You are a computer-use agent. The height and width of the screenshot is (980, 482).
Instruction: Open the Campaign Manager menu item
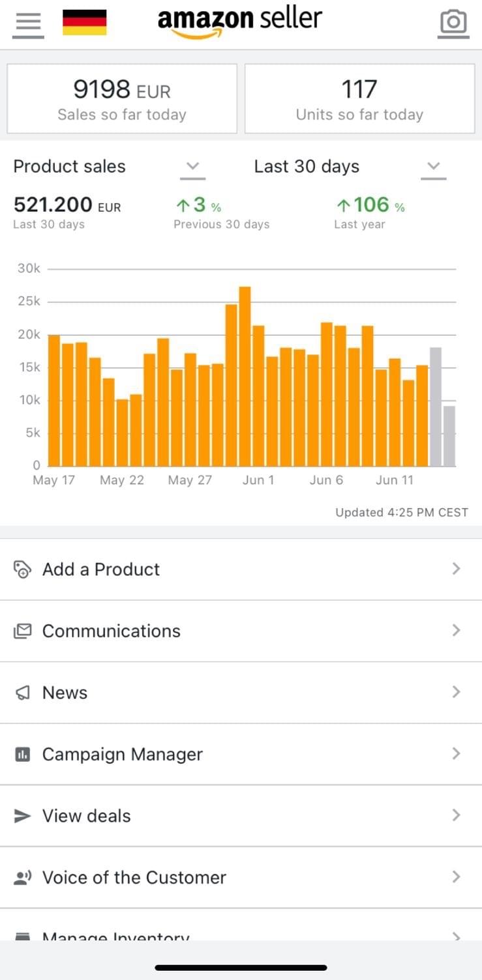point(122,755)
